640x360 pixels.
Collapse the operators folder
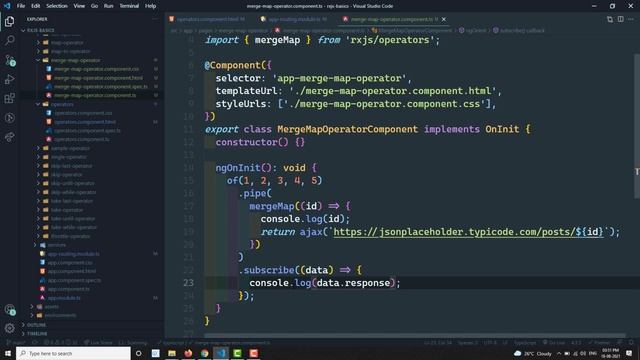tap(62, 104)
